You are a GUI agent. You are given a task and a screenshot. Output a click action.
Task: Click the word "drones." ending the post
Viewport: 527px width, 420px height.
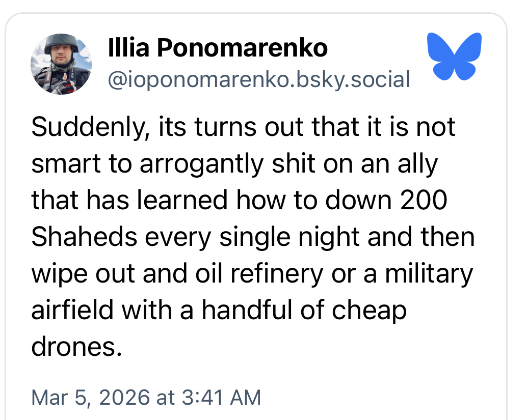(x=77, y=347)
